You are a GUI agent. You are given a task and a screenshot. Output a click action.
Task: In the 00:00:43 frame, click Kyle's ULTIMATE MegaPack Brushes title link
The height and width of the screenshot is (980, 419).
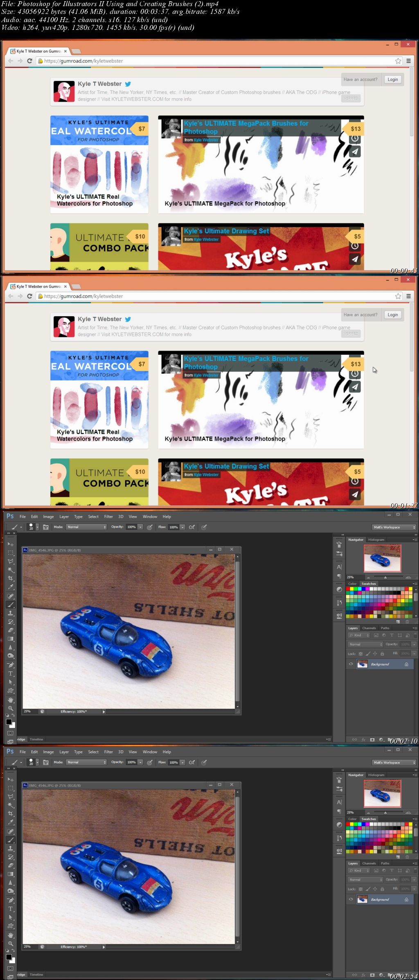[x=246, y=127]
